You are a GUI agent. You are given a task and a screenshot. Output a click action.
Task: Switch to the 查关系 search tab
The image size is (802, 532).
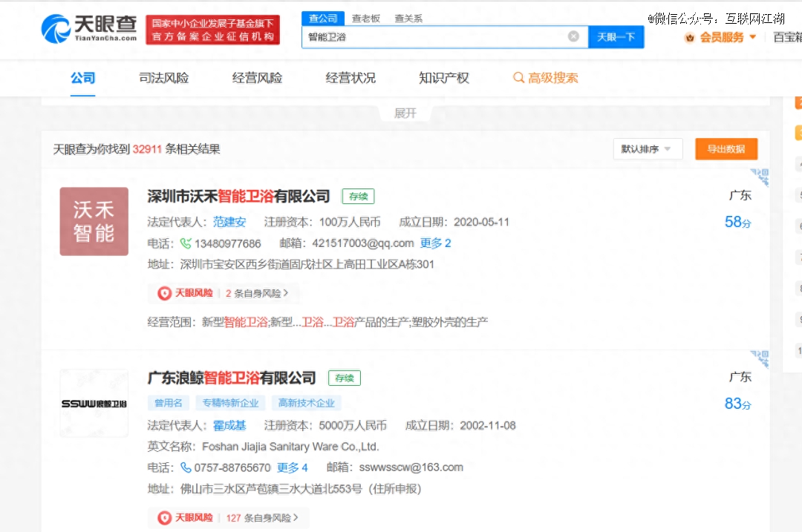tap(408, 19)
